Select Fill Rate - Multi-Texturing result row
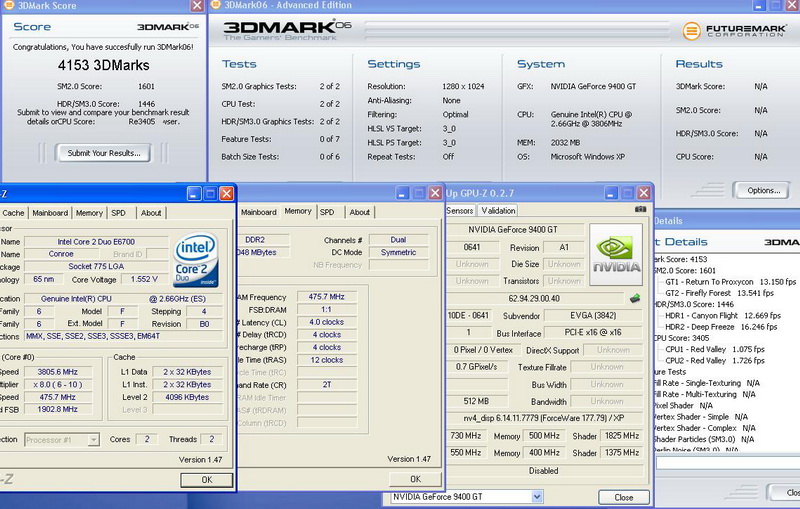The image size is (800, 509). pyautogui.click(x=705, y=394)
